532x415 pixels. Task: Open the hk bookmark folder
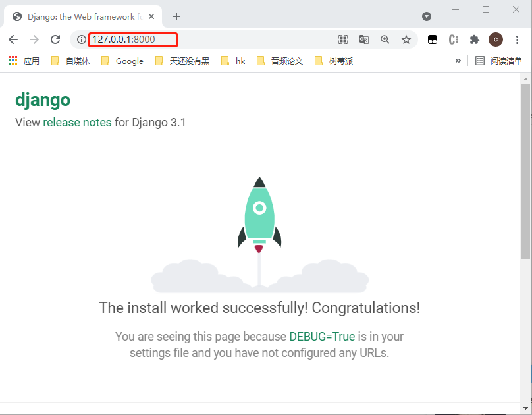[x=233, y=61]
